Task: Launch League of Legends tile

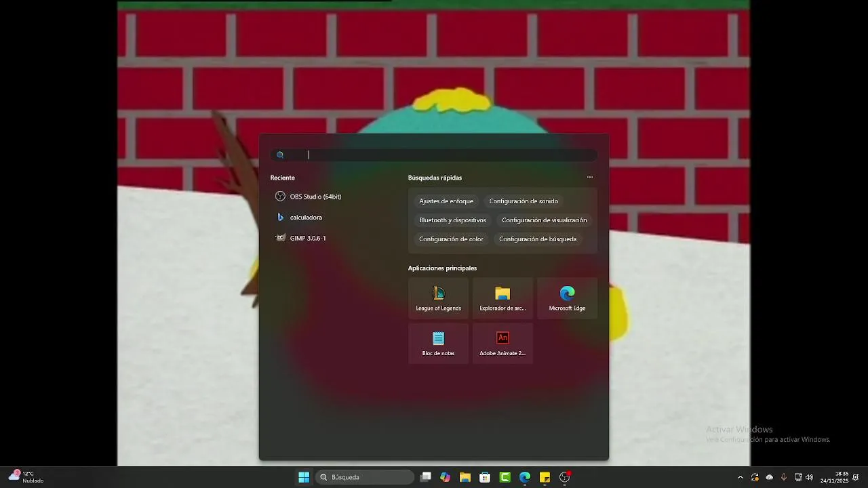Action: point(439,298)
